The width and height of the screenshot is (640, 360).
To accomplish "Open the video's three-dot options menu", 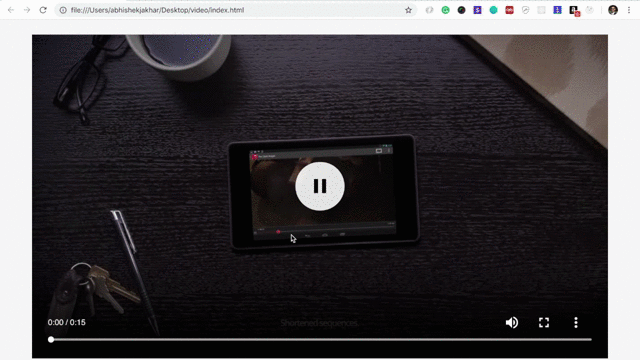I will (576, 322).
